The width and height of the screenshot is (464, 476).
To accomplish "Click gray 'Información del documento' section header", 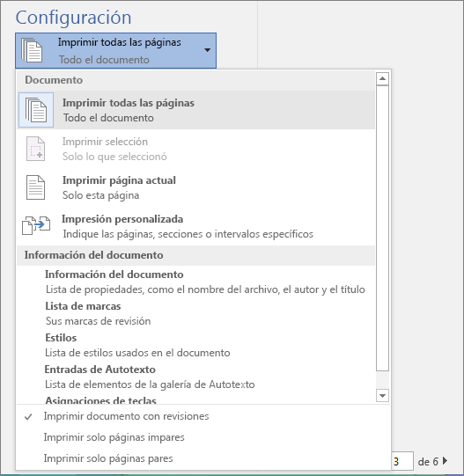I will [196, 255].
